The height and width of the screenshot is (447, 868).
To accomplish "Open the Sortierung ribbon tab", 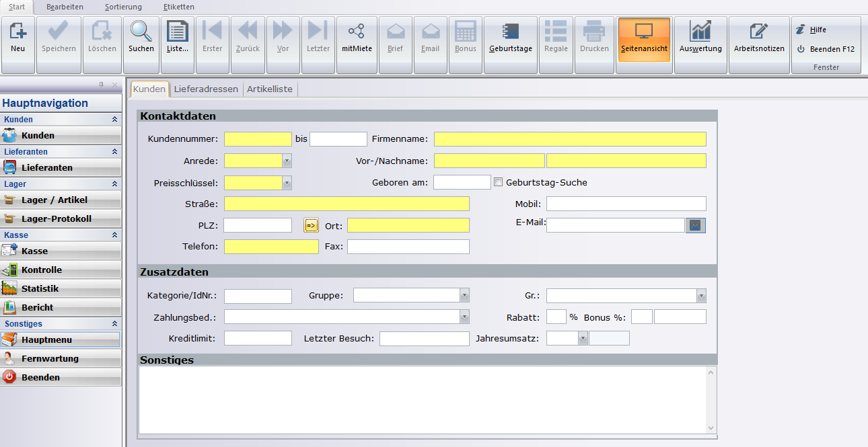I will pyautogui.click(x=123, y=7).
